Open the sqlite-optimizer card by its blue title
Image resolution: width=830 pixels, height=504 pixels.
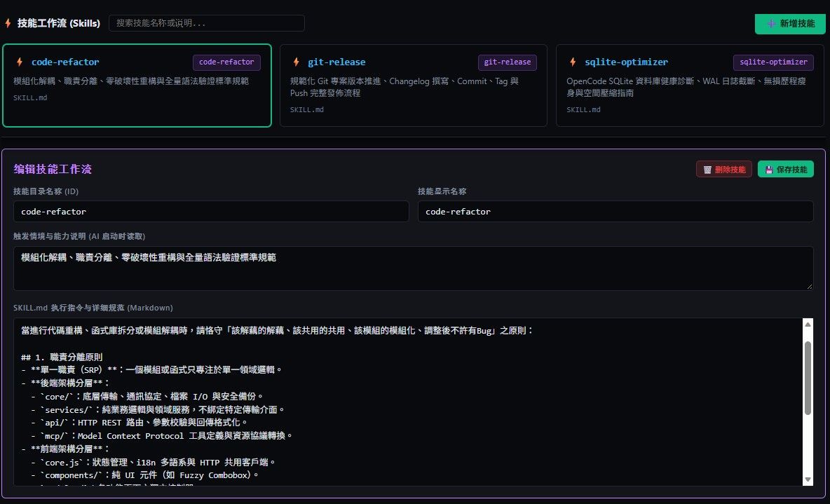[x=626, y=62]
